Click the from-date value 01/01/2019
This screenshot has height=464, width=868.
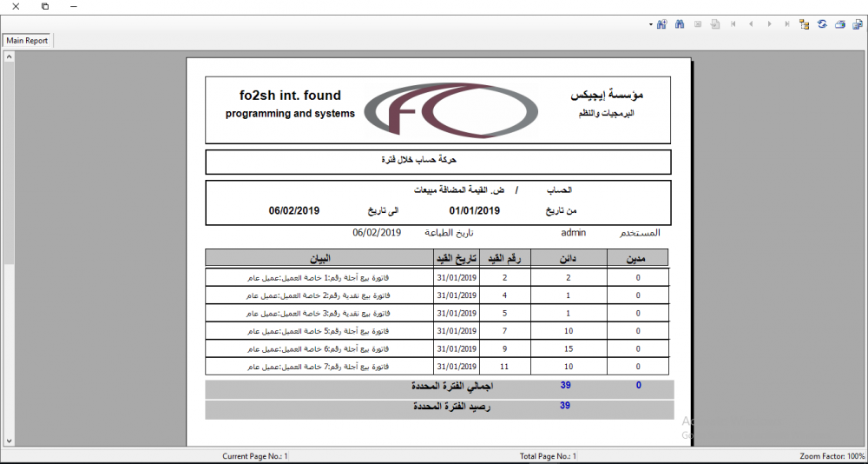[475, 210]
